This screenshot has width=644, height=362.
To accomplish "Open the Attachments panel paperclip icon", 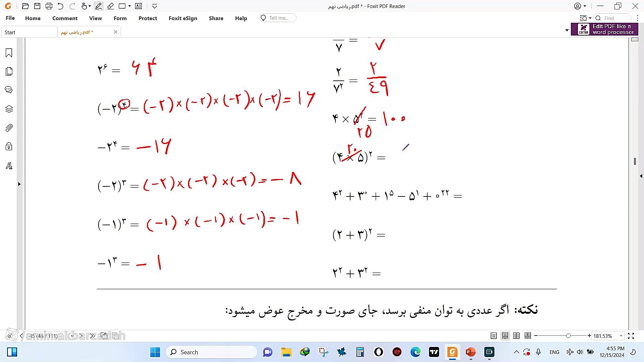I will (x=9, y=128).
